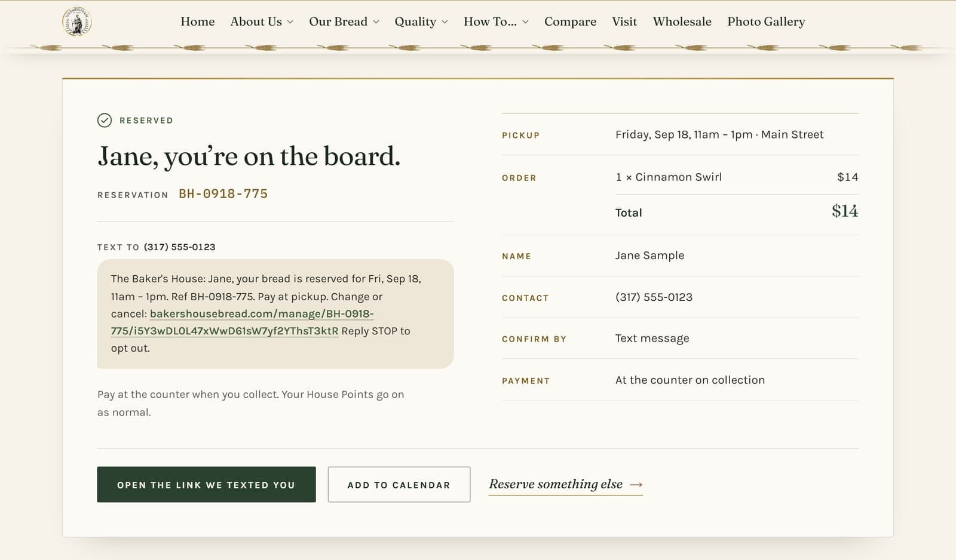The height and width of the screenshot is (560, 956).
Task: Go to the Compare page
Action: click(570, 21)
